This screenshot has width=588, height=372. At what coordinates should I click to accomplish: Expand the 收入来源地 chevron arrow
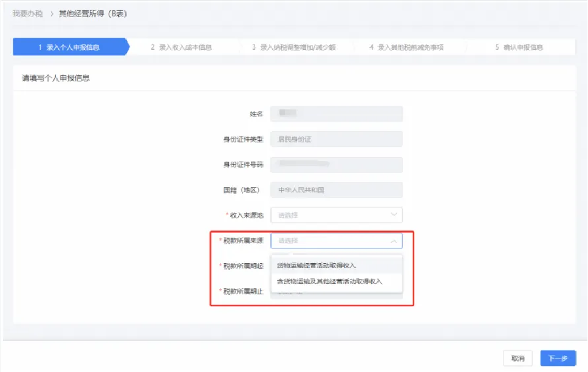tap(395, 215)
